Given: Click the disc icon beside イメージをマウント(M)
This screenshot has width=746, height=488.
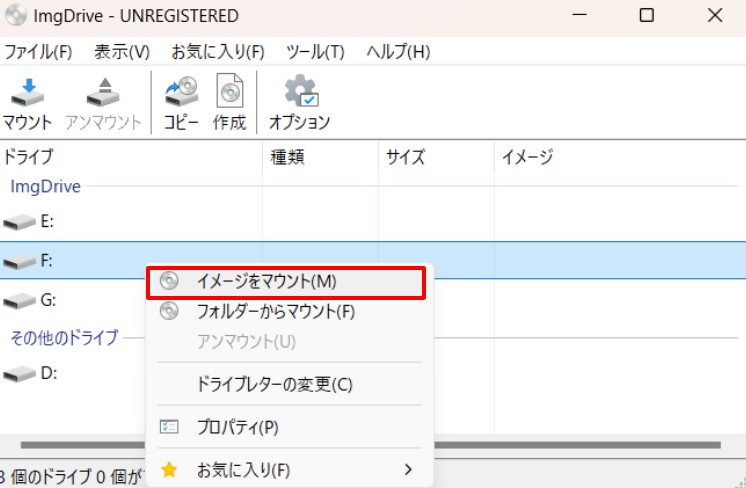Looking at the screenshot, I should (169, 281).
